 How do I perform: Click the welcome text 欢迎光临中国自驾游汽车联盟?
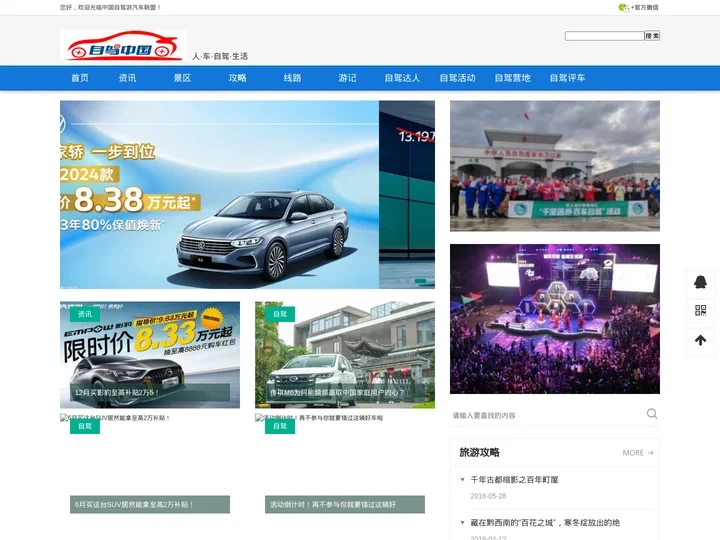click(x=117, y=7)
